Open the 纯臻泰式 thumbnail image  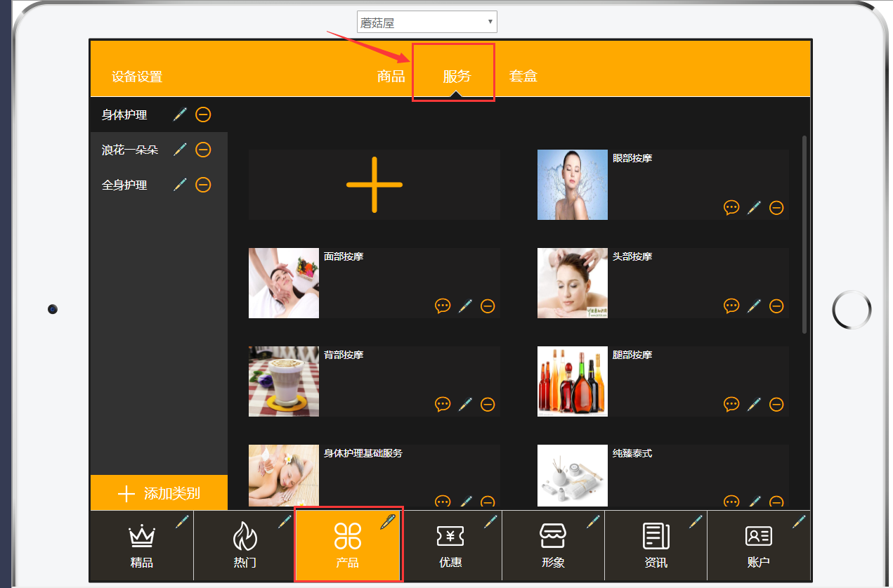pyautogui.click(x=573, y=476)
